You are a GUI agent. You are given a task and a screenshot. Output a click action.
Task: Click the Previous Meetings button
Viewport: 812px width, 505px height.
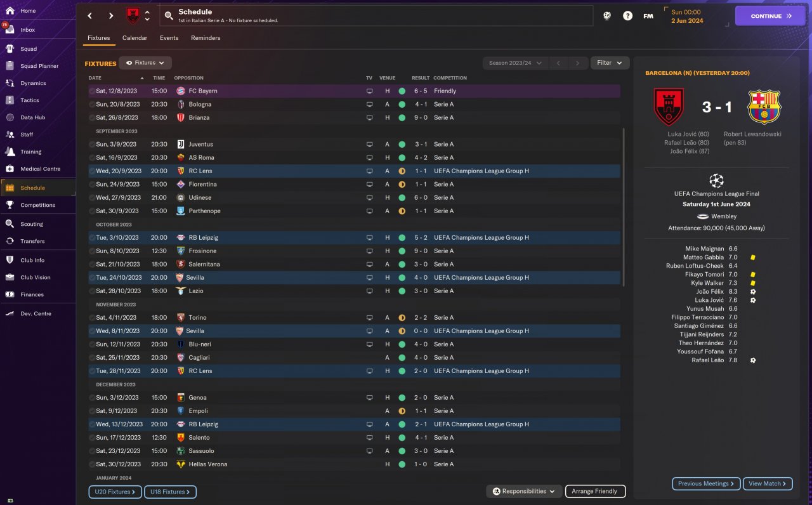[x=706, y=483]
